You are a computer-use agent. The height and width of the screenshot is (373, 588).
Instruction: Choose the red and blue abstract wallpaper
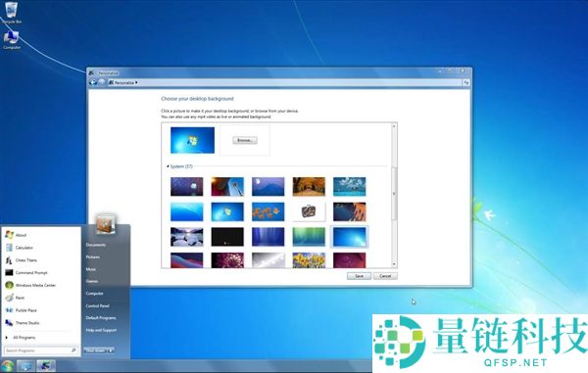click(227, 186)
